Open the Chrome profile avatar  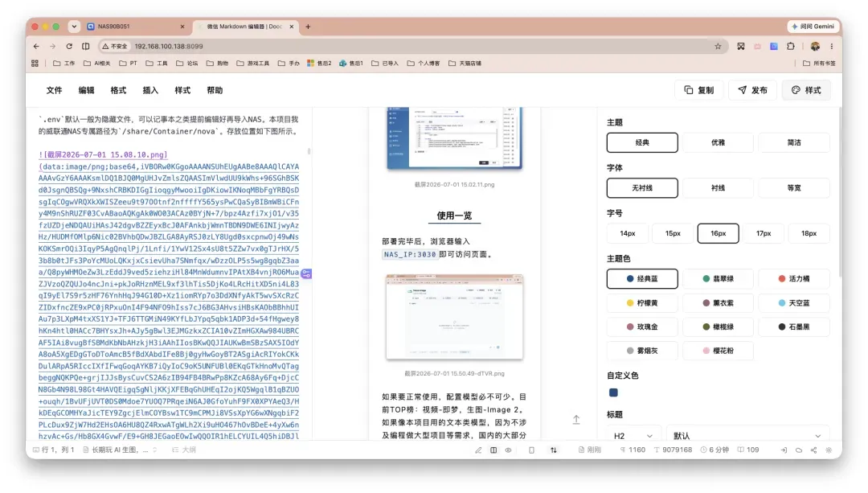pos(815,47)
